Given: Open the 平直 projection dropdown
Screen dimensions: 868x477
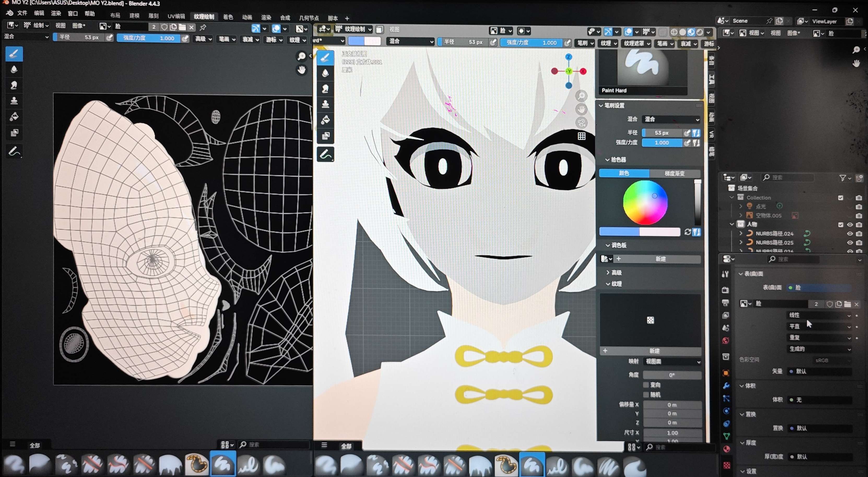Looking at the screenshot, I should [x=819, y=326].
